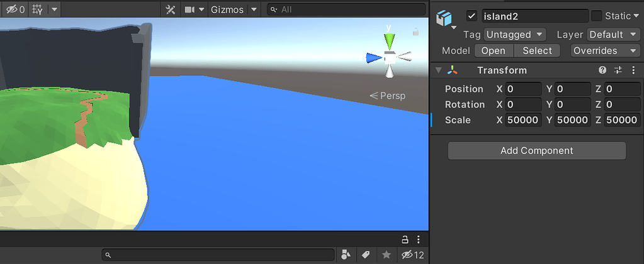The height and width of the screenshot is (264, 644).
Task: Toggle the Gizmos button
Action: click(x=227, y=9)
